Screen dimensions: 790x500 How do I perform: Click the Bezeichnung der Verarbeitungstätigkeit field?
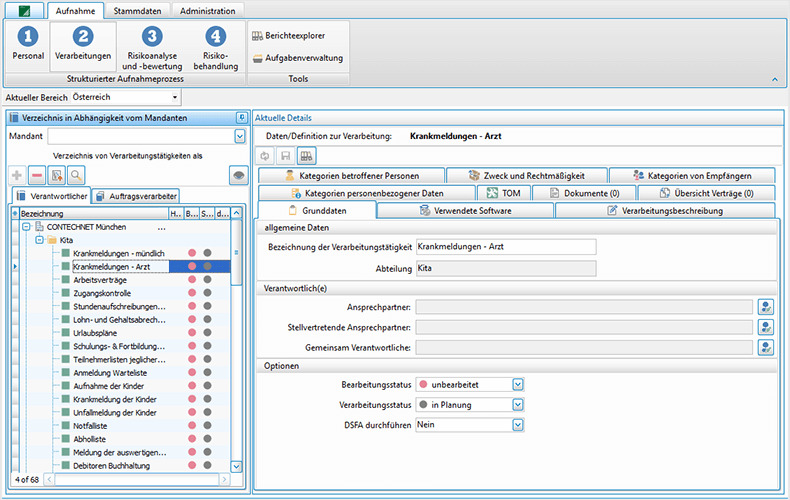[x=504, y=247]
